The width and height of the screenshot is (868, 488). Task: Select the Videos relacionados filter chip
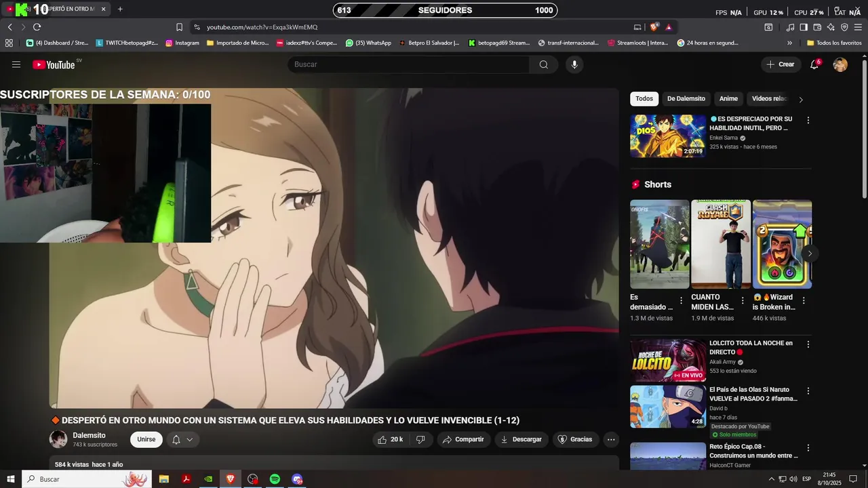[769, 99]
